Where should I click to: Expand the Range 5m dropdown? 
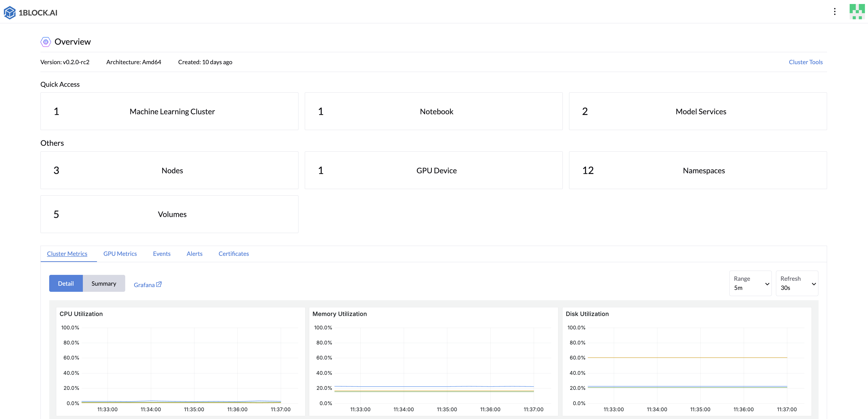750,283
